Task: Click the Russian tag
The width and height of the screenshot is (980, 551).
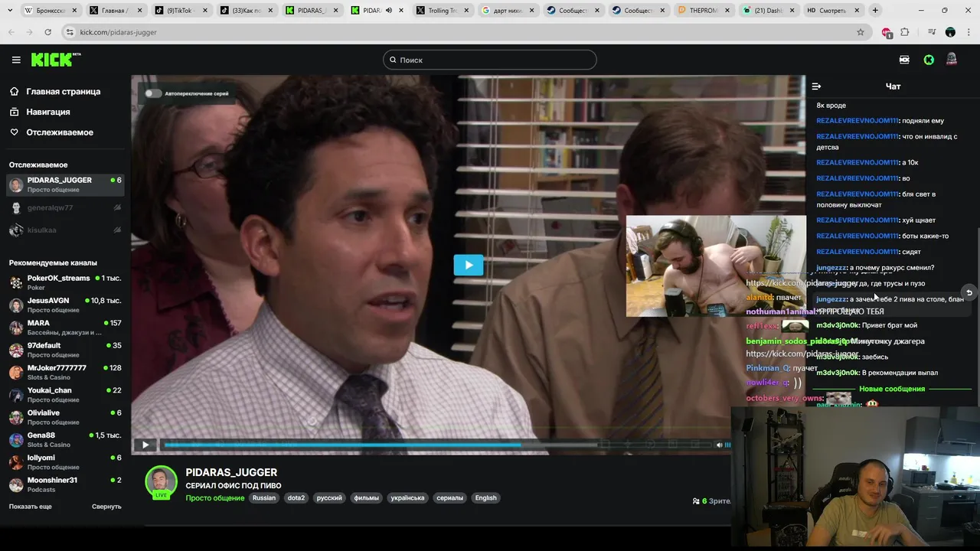Action: pos(264,498)
